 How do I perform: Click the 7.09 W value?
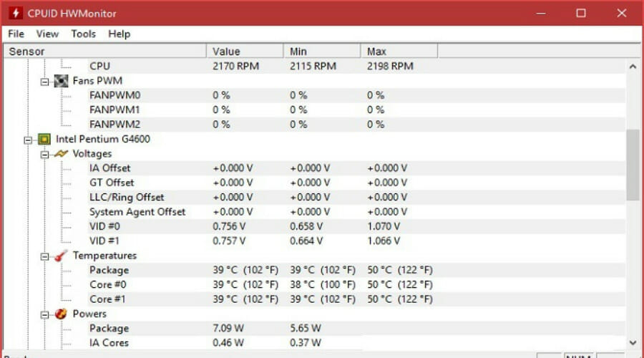(x=228, y=329)
